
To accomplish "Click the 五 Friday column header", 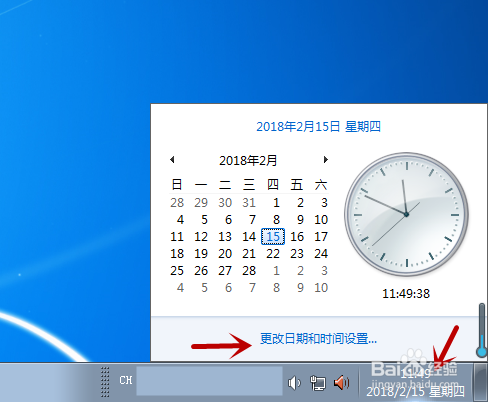I will click(x=297, y=184).
